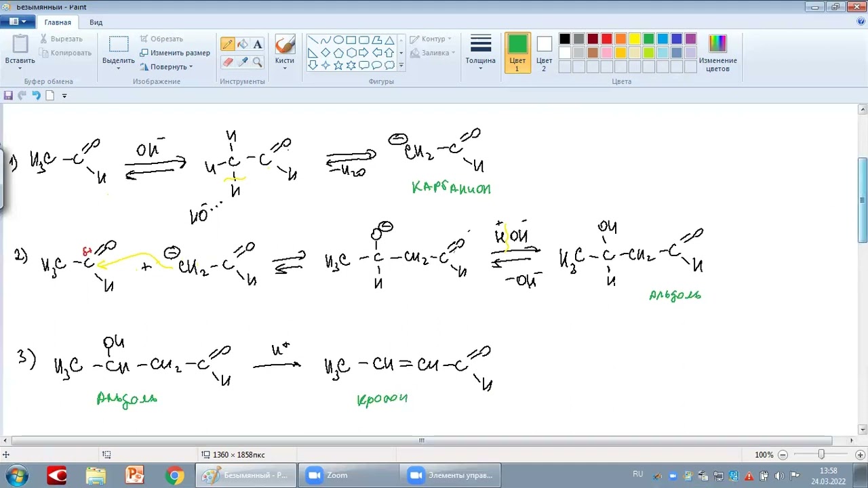Pick the four-point star shape

[325, 66]
